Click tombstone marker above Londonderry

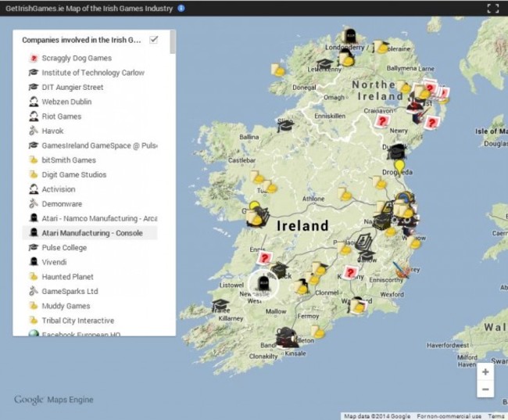349,36
